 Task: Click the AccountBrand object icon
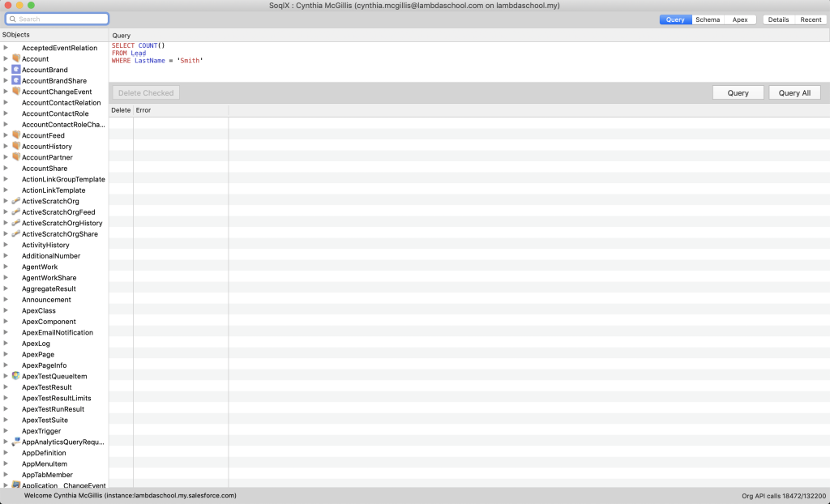pyautogui.click(x=16, y=70)
